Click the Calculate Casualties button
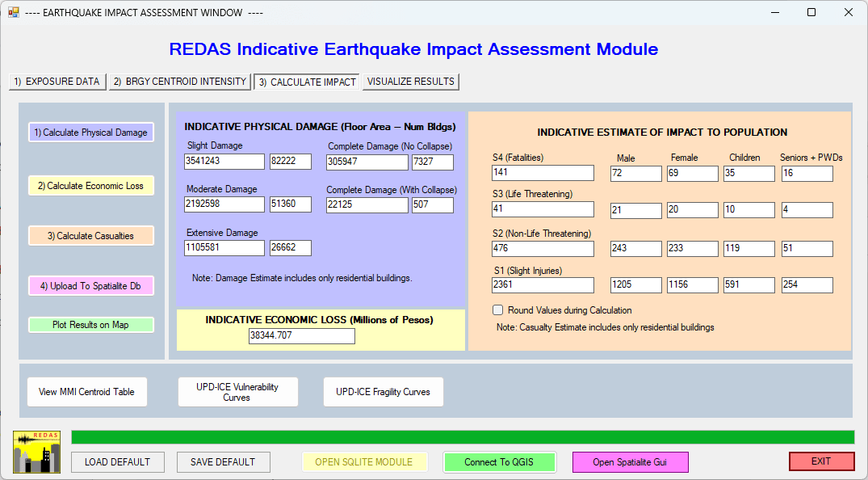 click(x=90, y=236)
